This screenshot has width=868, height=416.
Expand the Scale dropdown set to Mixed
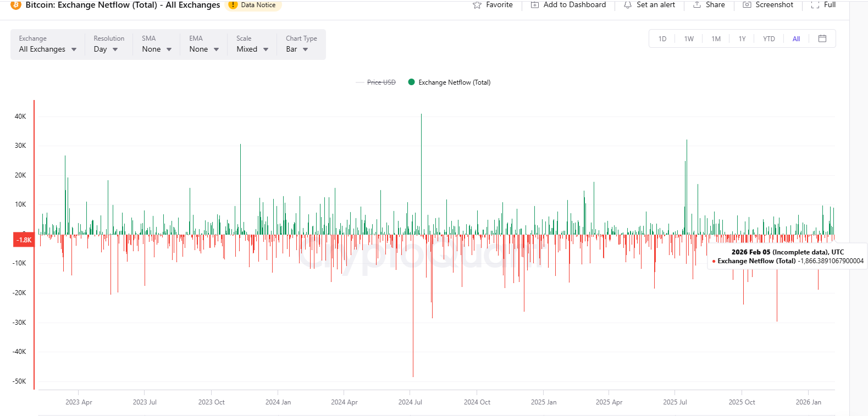coord(252,49)
